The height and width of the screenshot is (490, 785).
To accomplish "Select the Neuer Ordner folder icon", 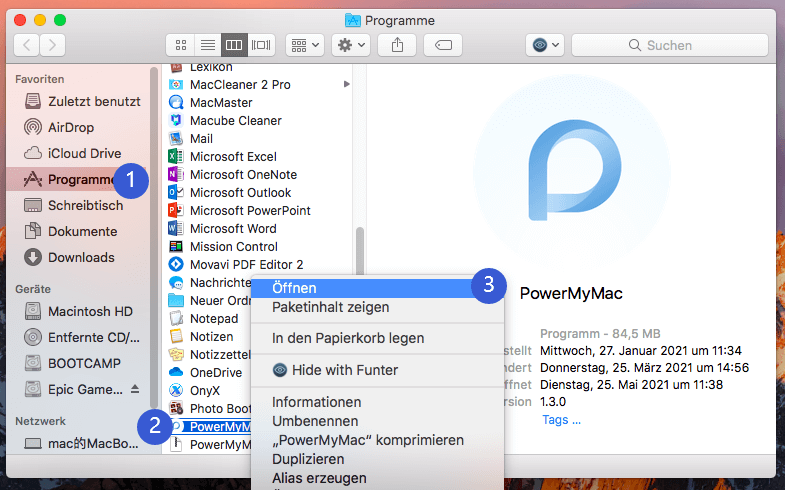I will pos(176,301).
